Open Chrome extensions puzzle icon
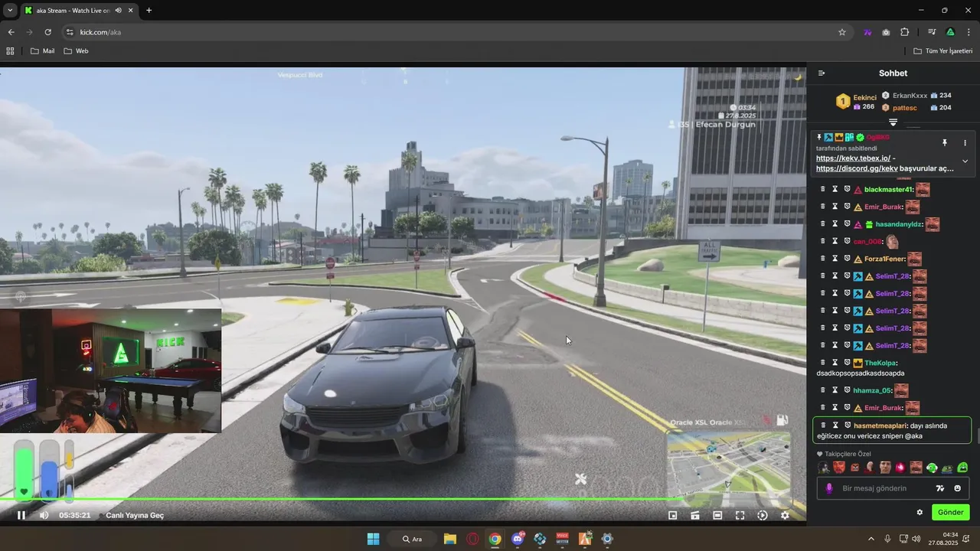 (905, 32)
